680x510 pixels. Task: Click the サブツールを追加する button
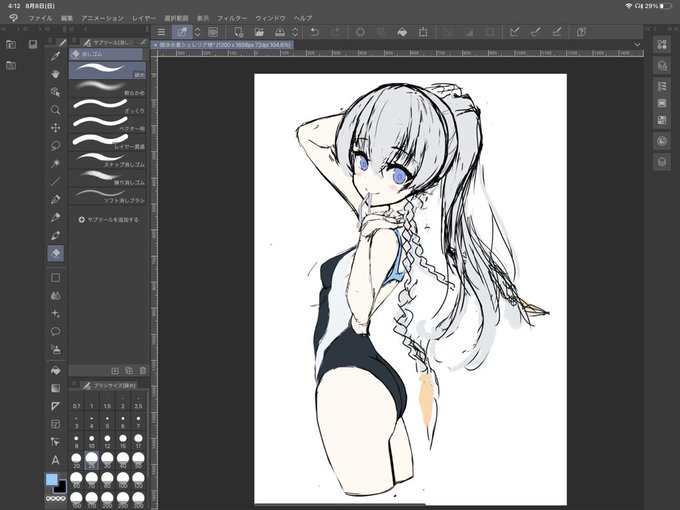tap(108, 220)
